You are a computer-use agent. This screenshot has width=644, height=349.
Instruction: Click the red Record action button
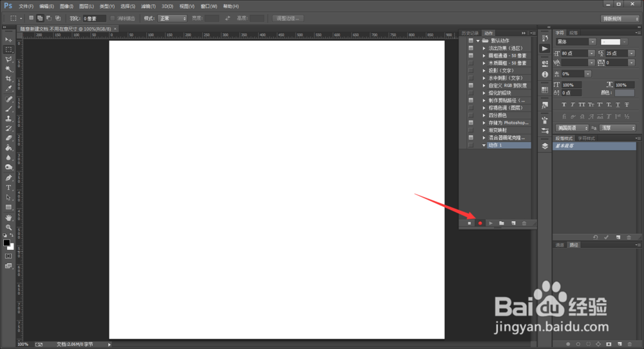pos(480,223)
